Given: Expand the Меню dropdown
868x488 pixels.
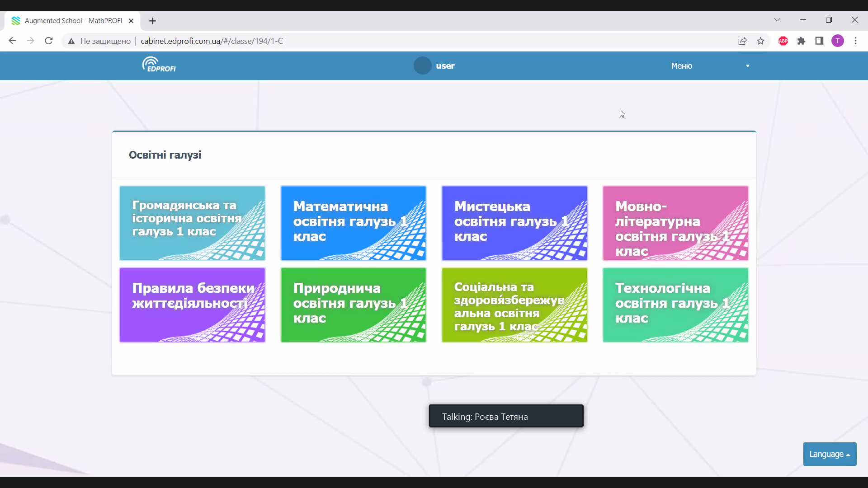Looking at the screenshot, I should pyautogui.click(x=710, y=66).
